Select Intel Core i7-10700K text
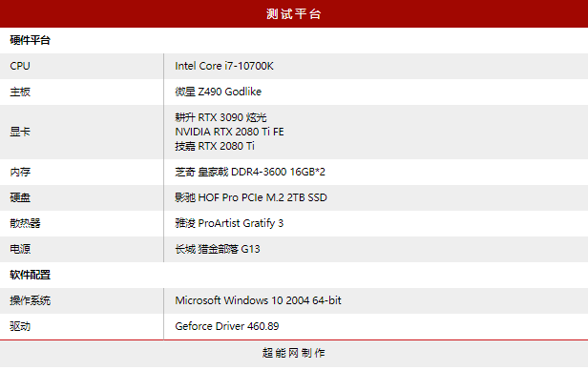The height and width of the screenshot is (370, 588). tap(224, 66)
